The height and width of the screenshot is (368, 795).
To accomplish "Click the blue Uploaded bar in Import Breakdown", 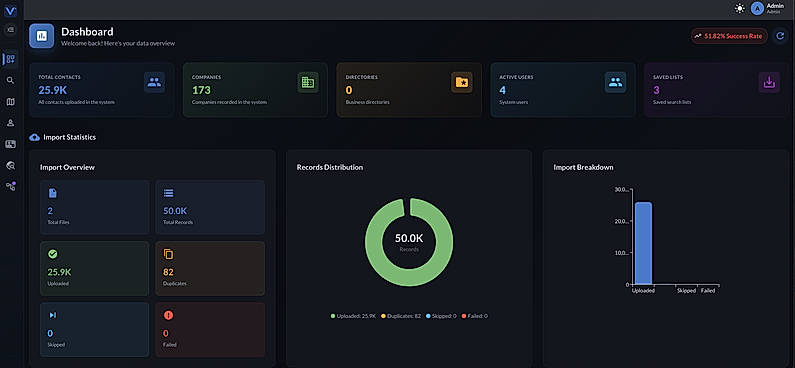I will tap(643, 243).
